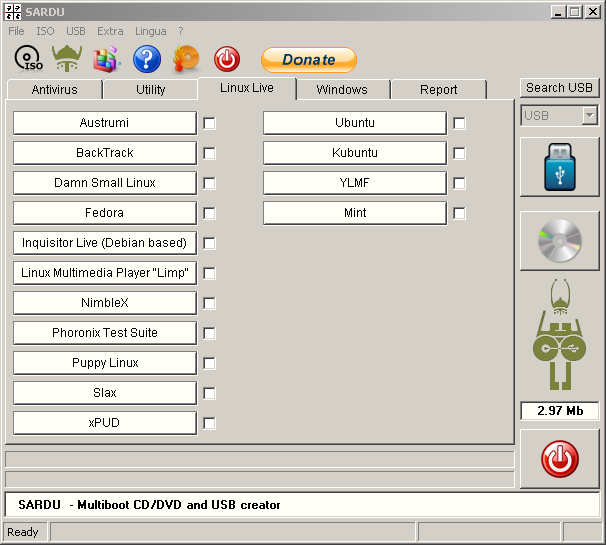Viewport: 606px width, 545px height.
Task: Tick the Austrumi checkbox
Action: (209, 123)
